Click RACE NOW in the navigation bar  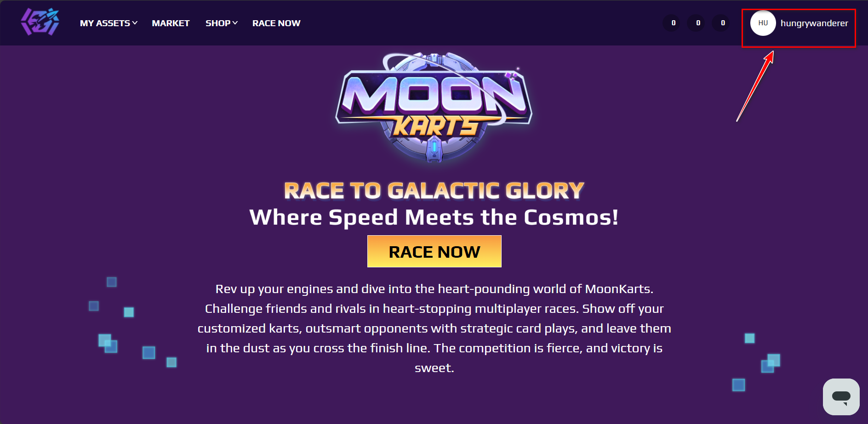(276, 23)
